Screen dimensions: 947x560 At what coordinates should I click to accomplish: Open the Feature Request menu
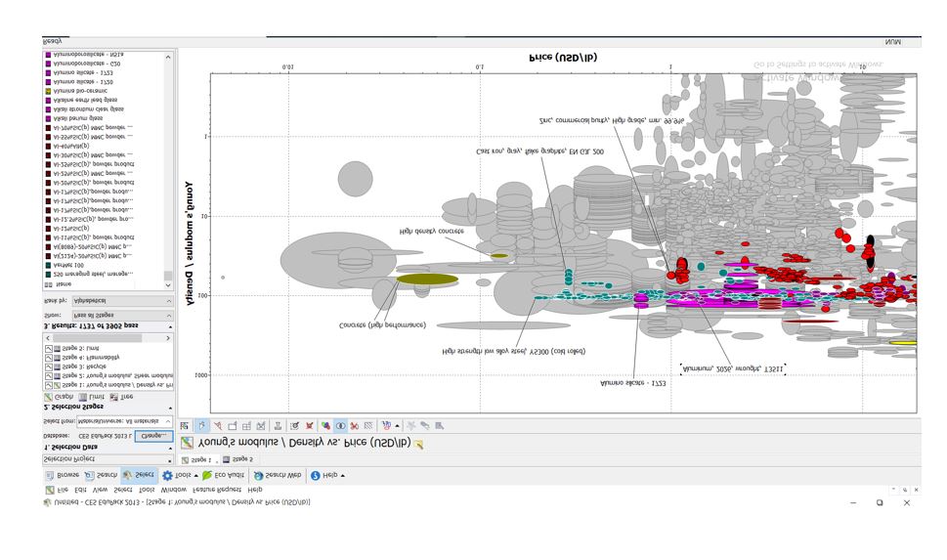tap(217, 490)
